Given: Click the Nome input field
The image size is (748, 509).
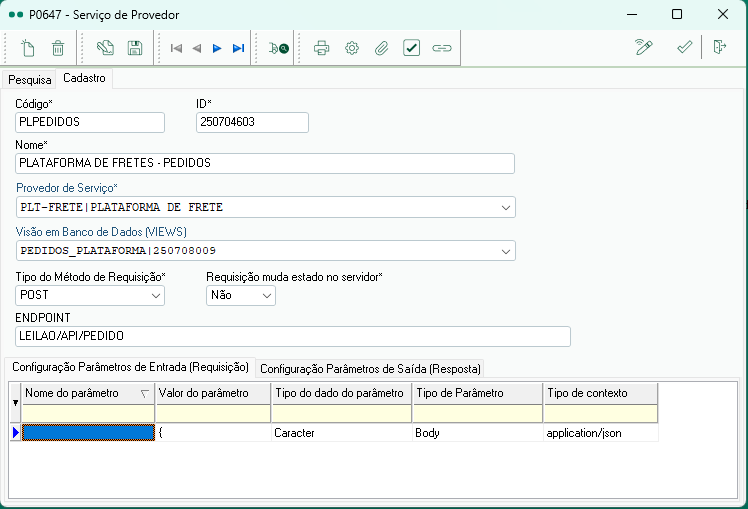Looking at the screenshot, I should [265, 163].
